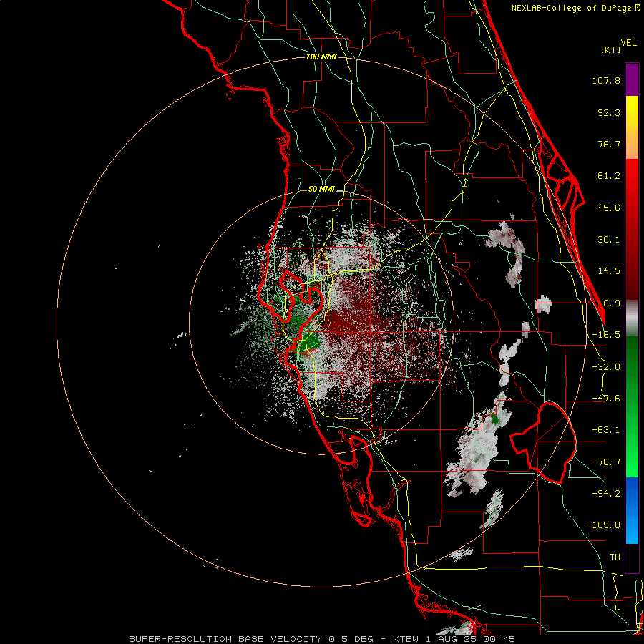
Task: Pick the gray near-zero segment of color bar
Action: [632, 318]
